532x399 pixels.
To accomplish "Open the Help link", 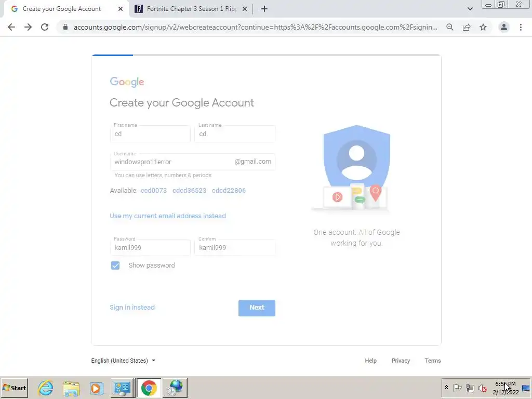I will point(370,361).
